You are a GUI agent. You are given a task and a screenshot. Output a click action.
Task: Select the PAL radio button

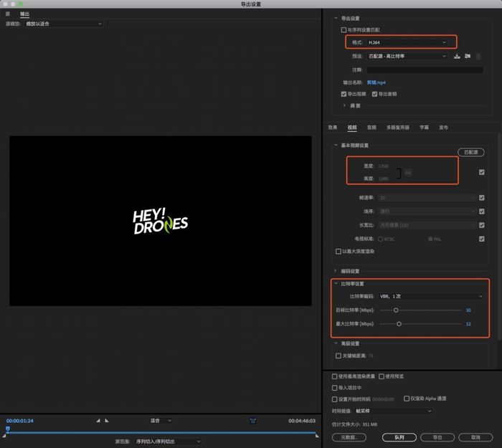click(x=430, y=239)
